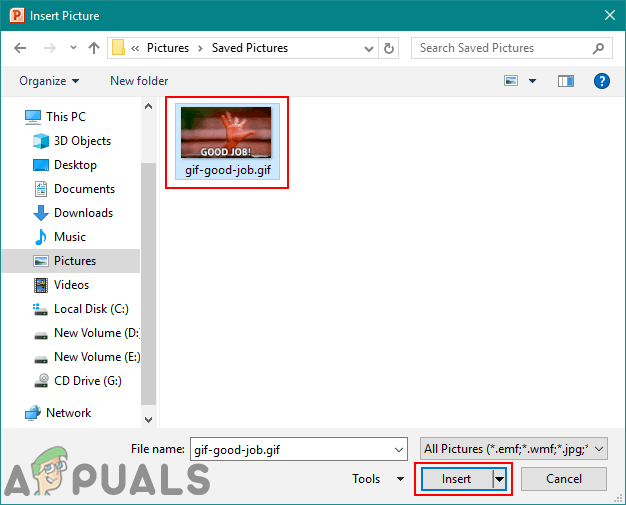Screen dimensions: 626x505
Task: Click the File name input field
Action: point(299,449)
